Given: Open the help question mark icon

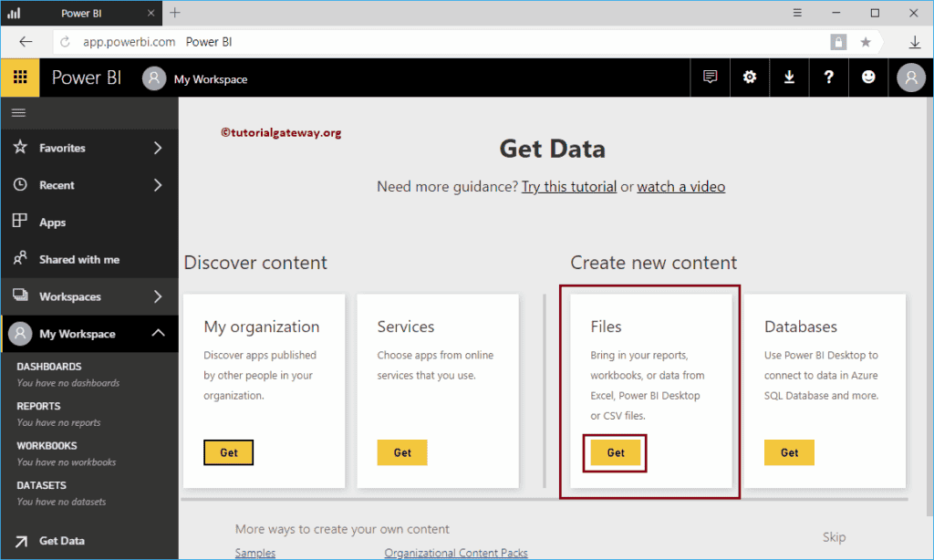Looking at the screenshot, I should [x=828, y=78].
